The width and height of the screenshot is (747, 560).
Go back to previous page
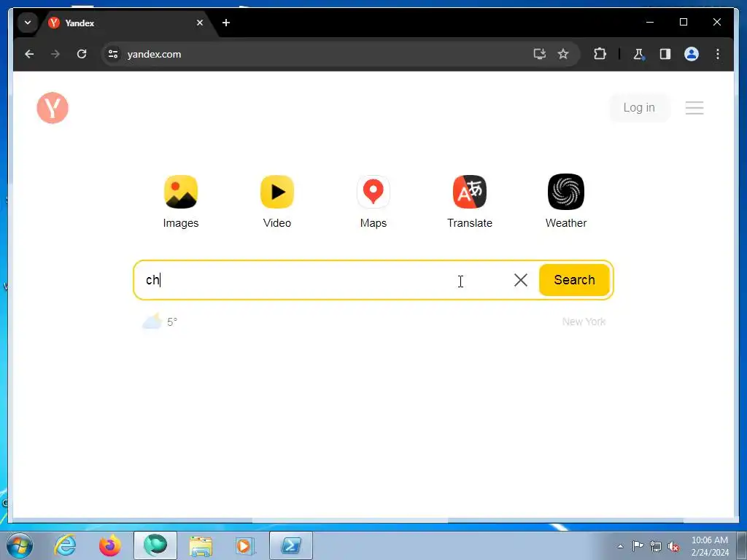pos(29,54)
